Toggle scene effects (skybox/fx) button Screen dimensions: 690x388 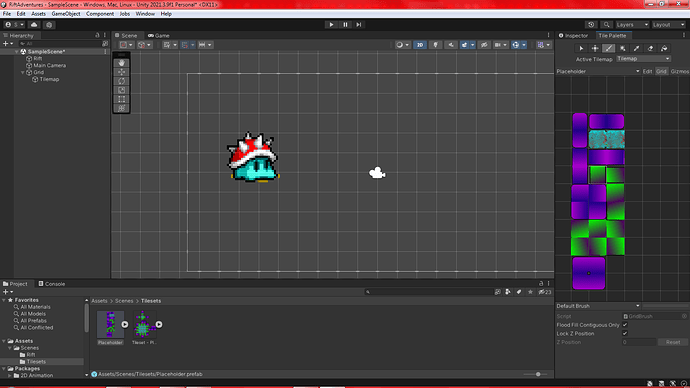tap(464, 45)
